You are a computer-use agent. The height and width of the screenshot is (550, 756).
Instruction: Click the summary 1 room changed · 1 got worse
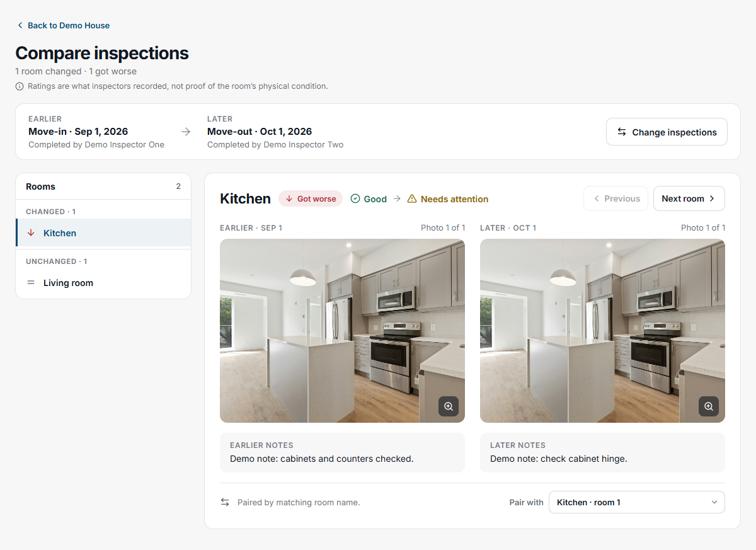coord(76,71)
